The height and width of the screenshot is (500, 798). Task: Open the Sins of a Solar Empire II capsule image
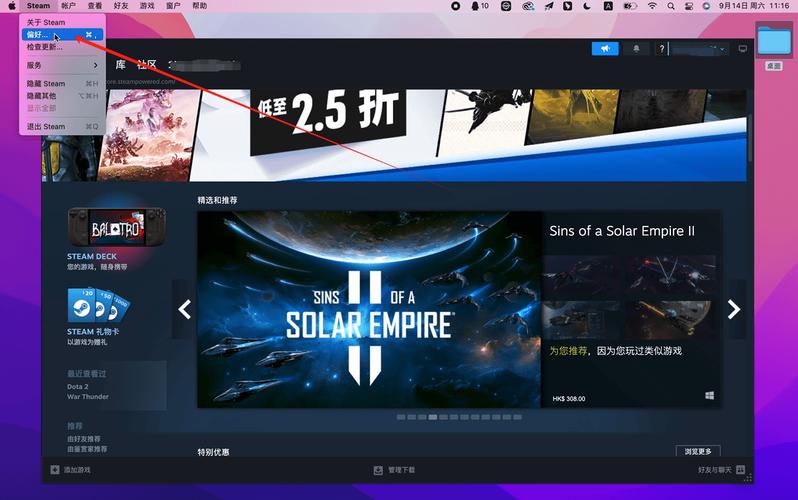pyautogui.click(x=369, y=309)
